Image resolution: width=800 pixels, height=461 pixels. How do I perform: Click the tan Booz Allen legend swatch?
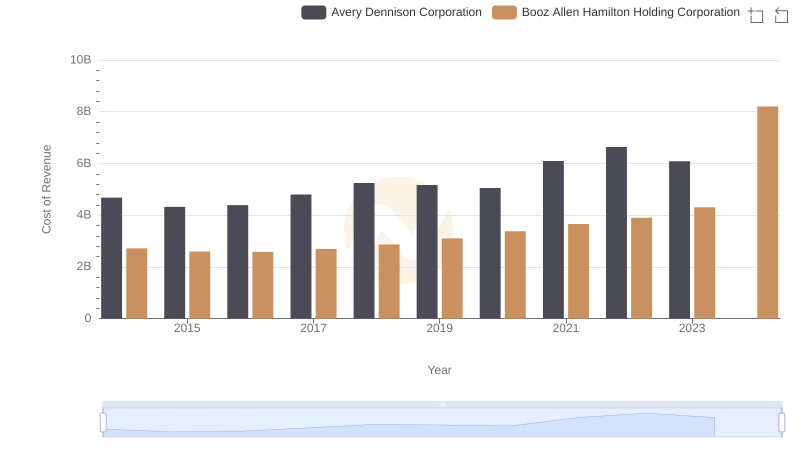[x=504, y=12]
